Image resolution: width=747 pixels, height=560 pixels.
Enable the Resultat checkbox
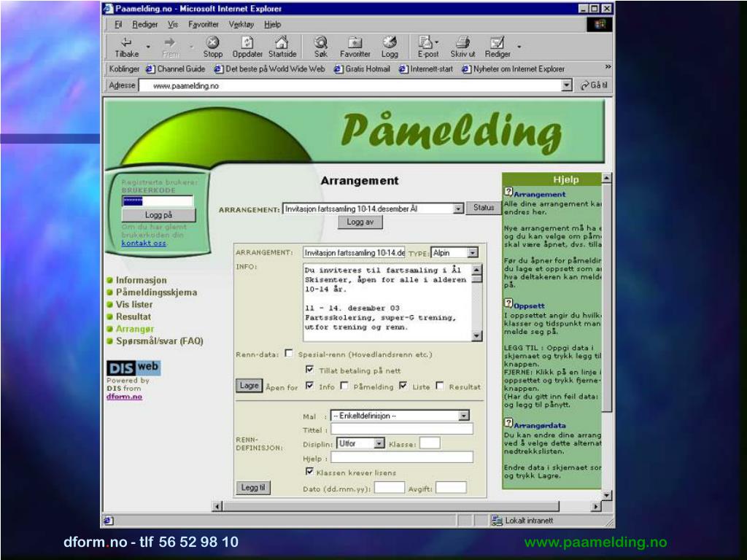(440, 385)
